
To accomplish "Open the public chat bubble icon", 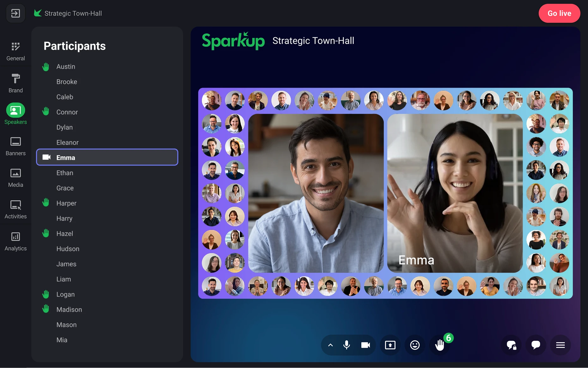I will pyautogui.click(x=536, y=345).
